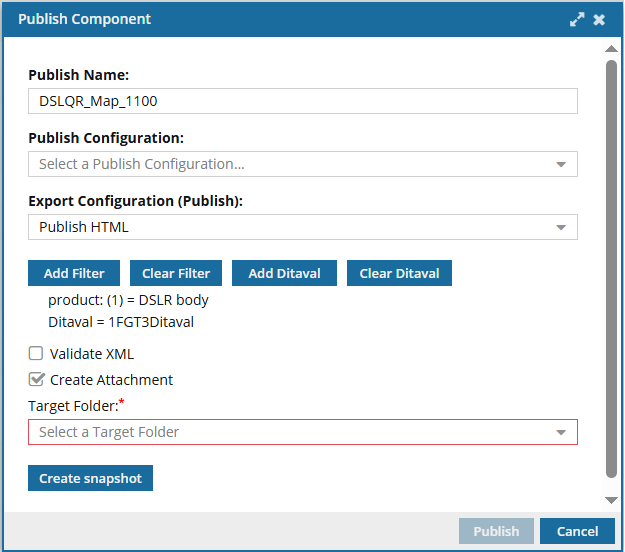625x552 pixels.
Task: Expand the Publish Component dialog to full size
Action: [577, 20]
